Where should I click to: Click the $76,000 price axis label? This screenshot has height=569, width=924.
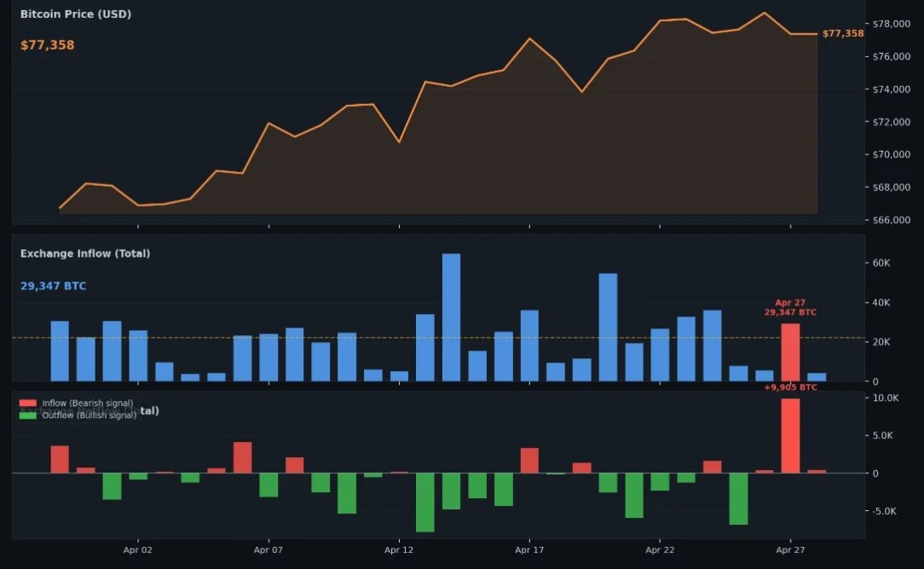tap(891, 56)
